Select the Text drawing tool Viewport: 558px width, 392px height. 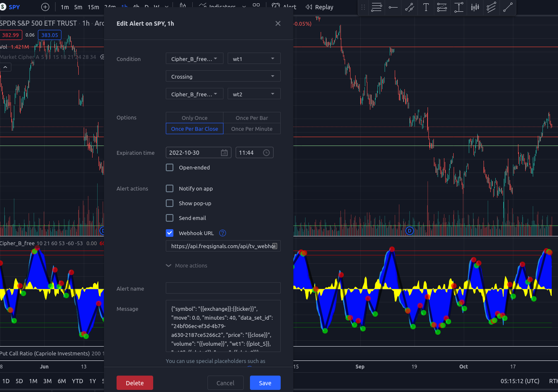[426, 7]
